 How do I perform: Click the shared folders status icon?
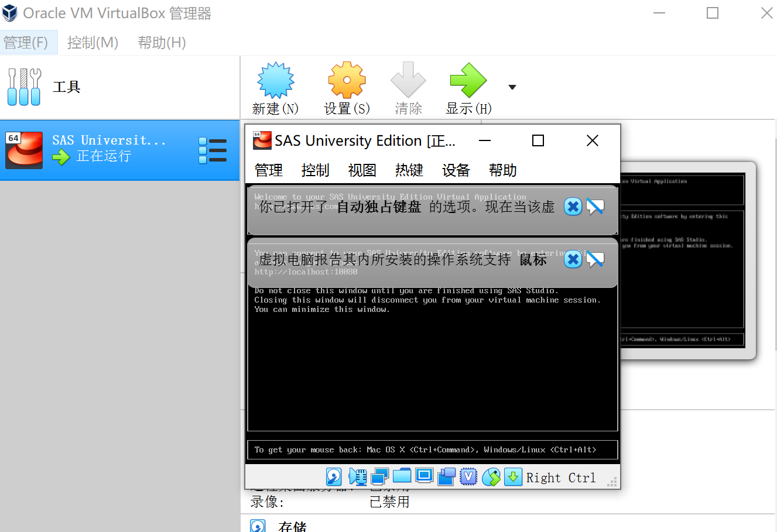[402, 476]
